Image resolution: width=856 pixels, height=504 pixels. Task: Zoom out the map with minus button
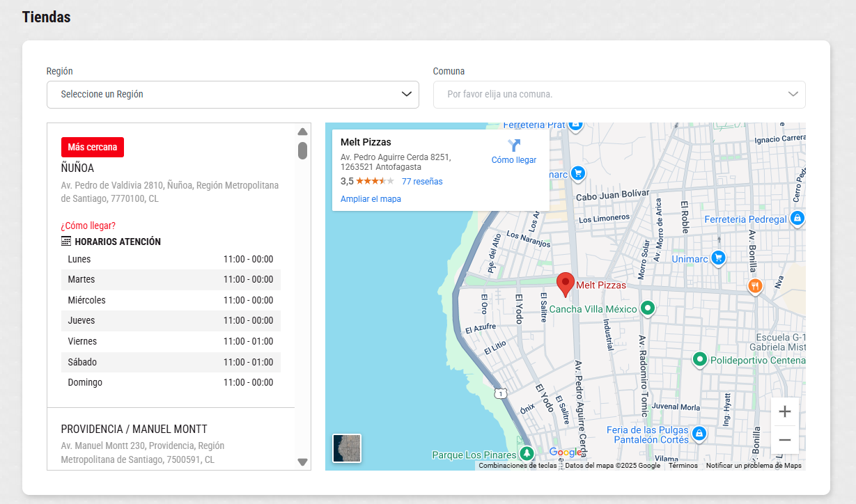pyautogui.click(x=785, y=440)
